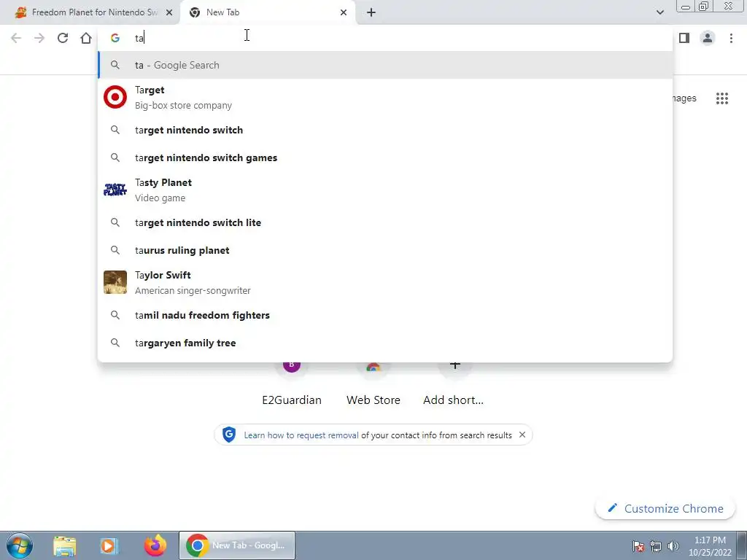747x560 pixels.
Task: Open the Web Store shortcut
Action: click(x=373, y=386)
